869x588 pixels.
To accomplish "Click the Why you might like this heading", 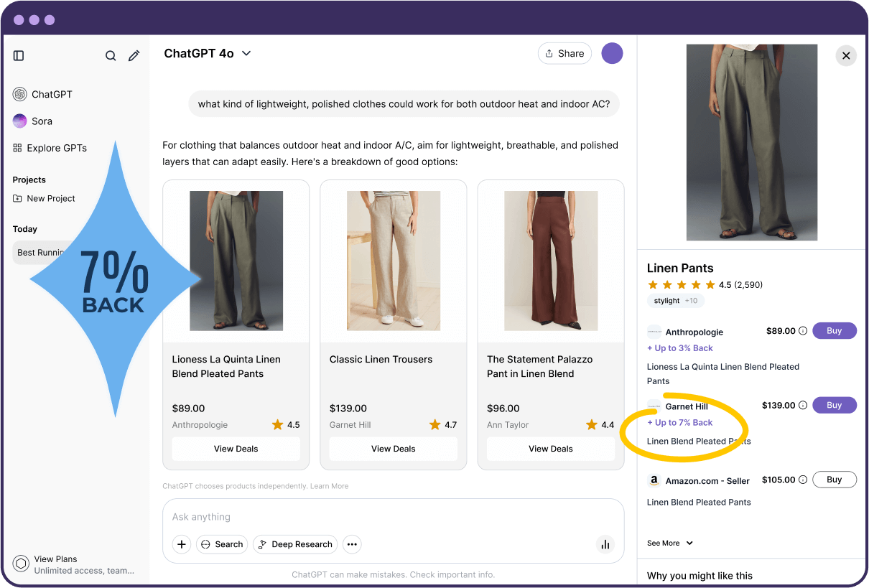I will pyautogui.click(x=700, y=576).
